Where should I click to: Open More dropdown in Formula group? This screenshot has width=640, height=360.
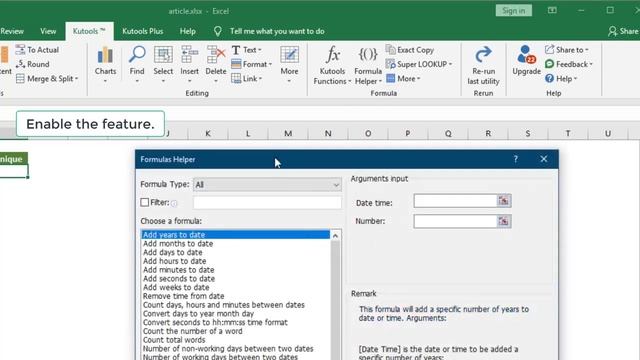[x=403, y=78]
